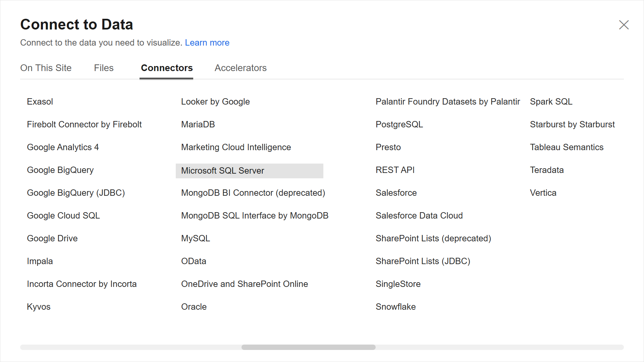Open the Accelerators tab
This screenshot has width=644, height=362.
pos(240,68)
